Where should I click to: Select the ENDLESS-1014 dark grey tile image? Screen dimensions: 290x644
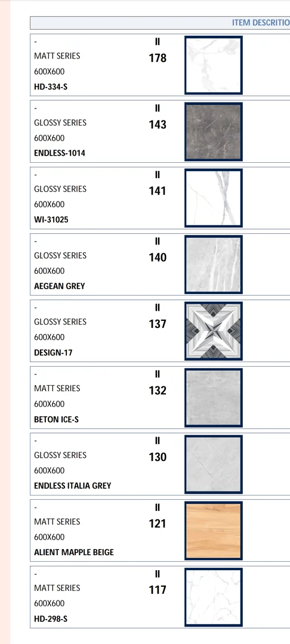point(214,131)
